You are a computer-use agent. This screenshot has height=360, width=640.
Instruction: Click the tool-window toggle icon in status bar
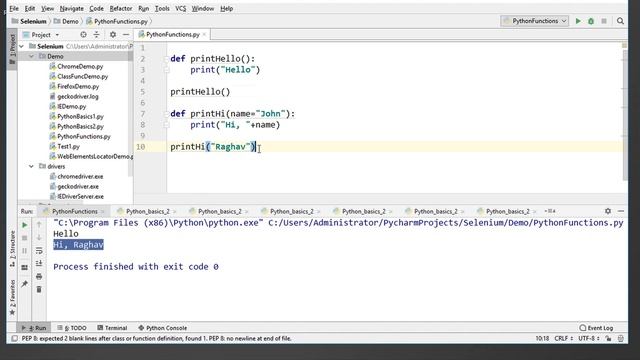point(15,338)
